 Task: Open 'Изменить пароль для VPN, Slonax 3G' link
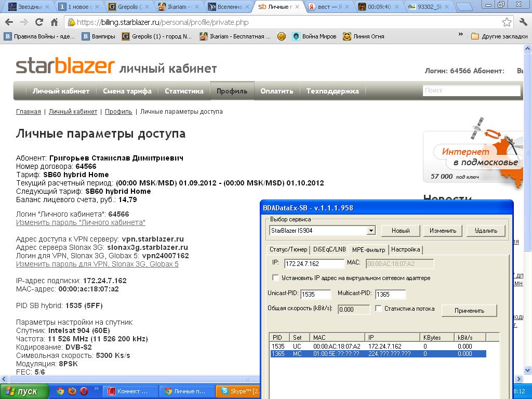[x=97, y=264]
